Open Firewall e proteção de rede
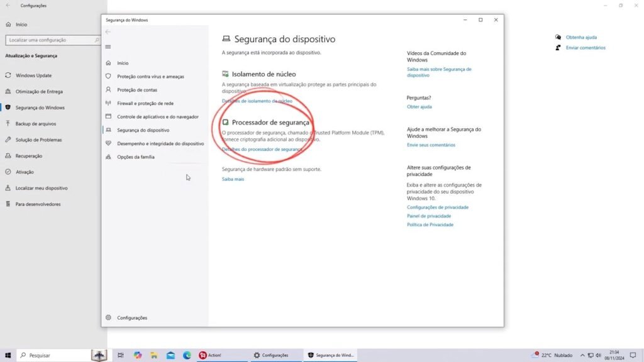 click(x=145, y=104)
